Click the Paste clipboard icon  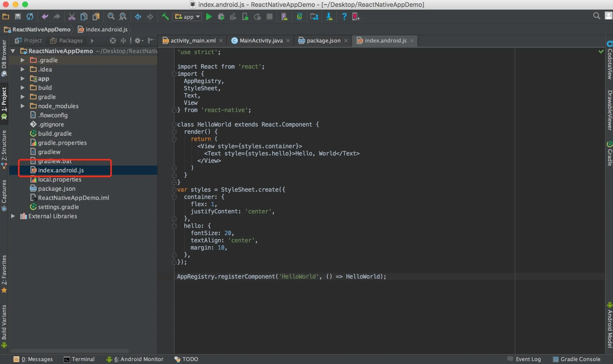pos(96,17)
